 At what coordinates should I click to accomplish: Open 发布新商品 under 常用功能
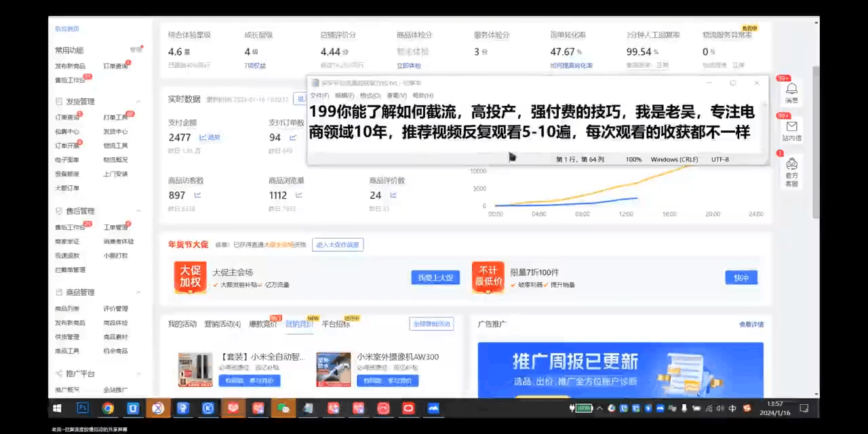pyautogui.click(x=70, y=66)
